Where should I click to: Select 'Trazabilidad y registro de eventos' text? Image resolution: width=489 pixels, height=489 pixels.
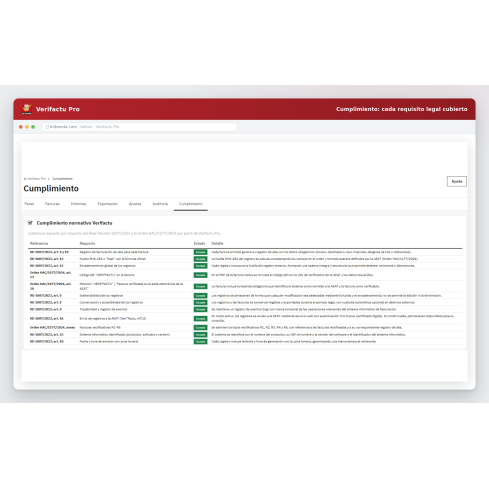click(x=103, y=309)
